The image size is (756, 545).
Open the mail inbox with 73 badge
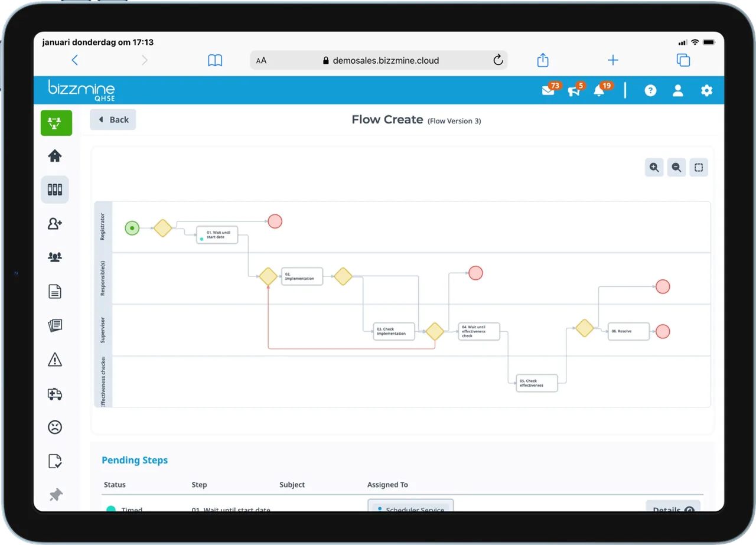pyautogui.click(x=549, y=90)
